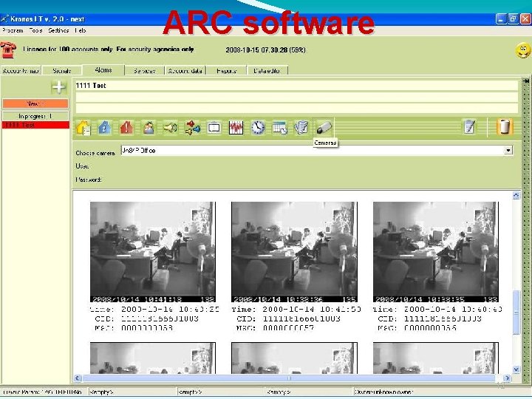Open camera snapshot stamped 10:41:13
Screen dimensions: 532x399
point(153,252)
